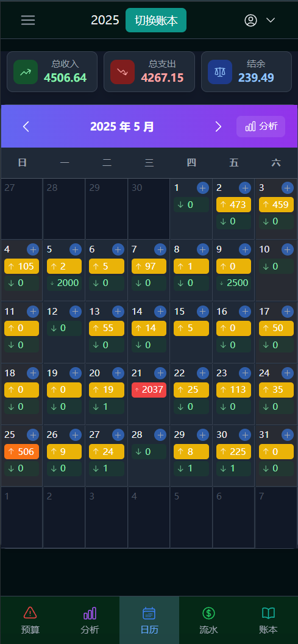The height and width of the screenshot is (644, 298).
Task: Go to the previous month
Action: coord(26,126)
